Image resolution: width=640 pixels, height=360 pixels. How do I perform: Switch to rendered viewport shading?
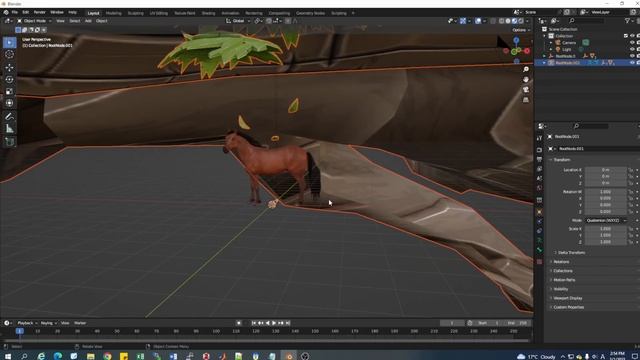(x=521, y=21)
